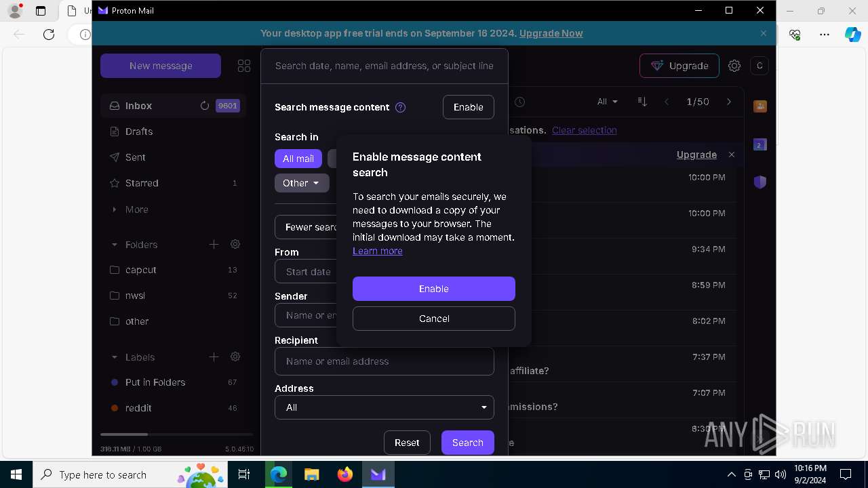Follow the Learn more link
Screen dimensions: 868x488
pyautogui.click(x=378, y=251)
